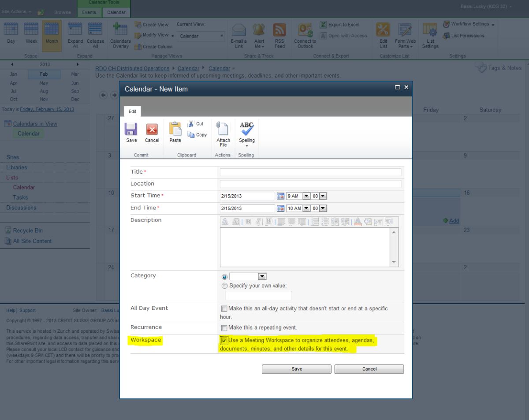Select Feb in the year mini-calendar

coord(44,74)
